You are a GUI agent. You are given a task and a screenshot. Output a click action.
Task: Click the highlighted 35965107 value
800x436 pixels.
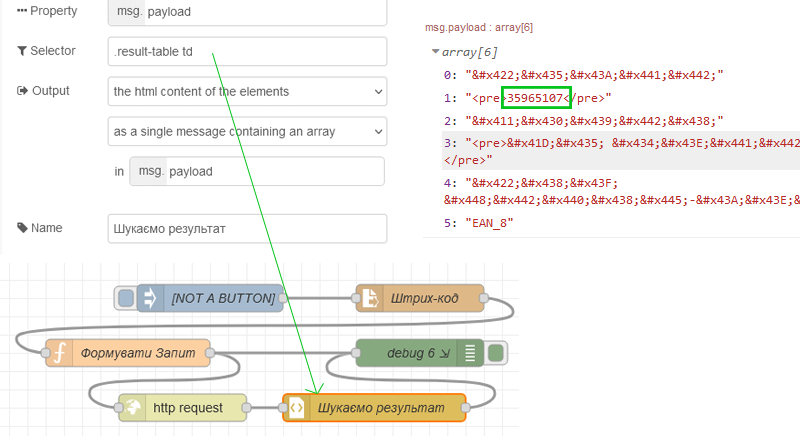coord(536,97)
